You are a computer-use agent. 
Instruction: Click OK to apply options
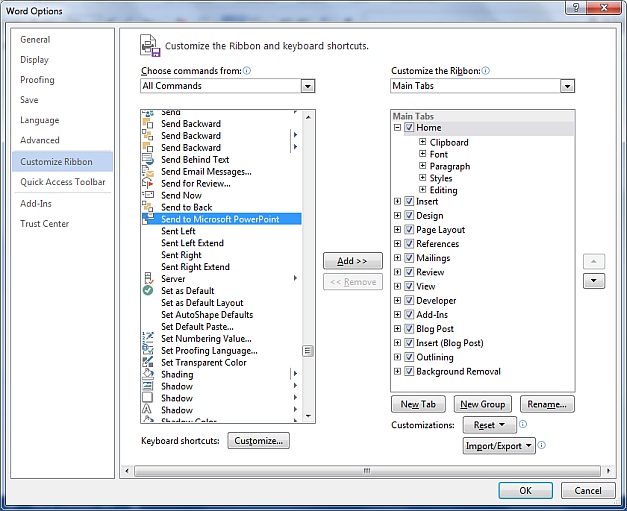525,491
